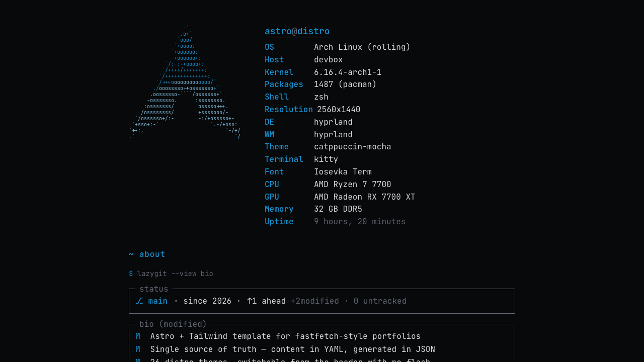Image resolution: width=644 pixels, height=362 pixels.
Task: Select the resolution value '2560x1440'
Action: click(x=339, y=110)
